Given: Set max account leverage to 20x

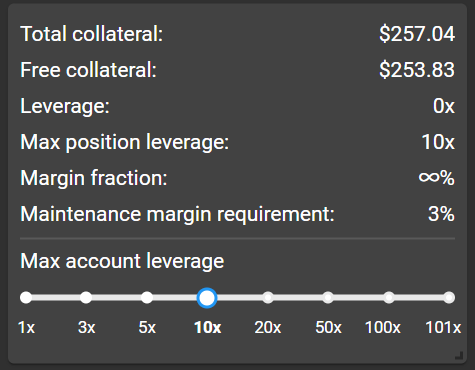Looking at the screenshot, I should [x=268, y=297].
